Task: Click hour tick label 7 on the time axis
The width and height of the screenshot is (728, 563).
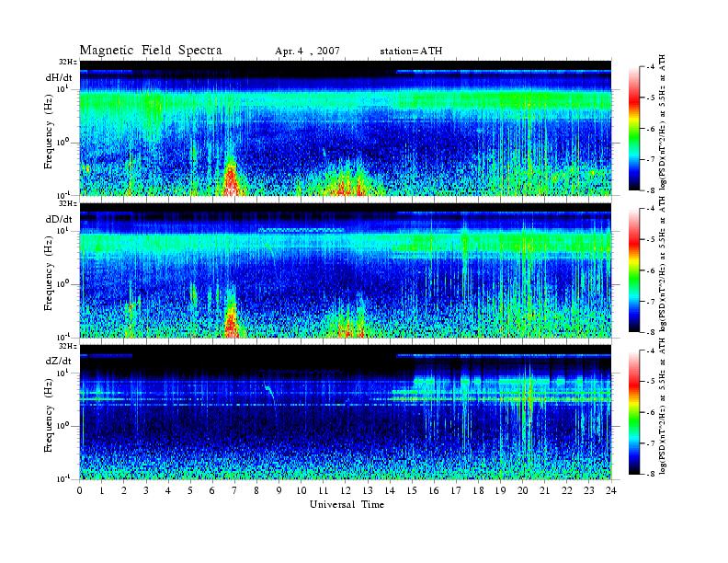Action: pyautogui.click(x=234, y=491)
